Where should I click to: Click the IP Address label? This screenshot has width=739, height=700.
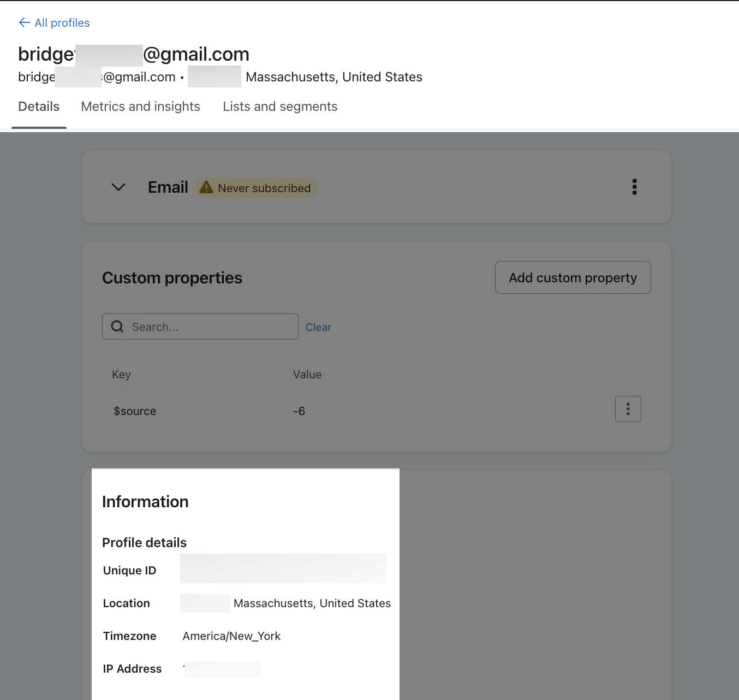tap(132, 669)
